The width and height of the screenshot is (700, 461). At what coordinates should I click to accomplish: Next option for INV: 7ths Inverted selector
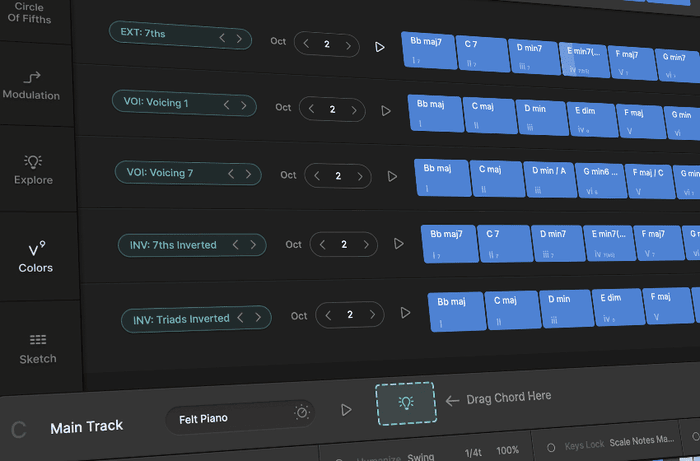(x=252, y=244)
